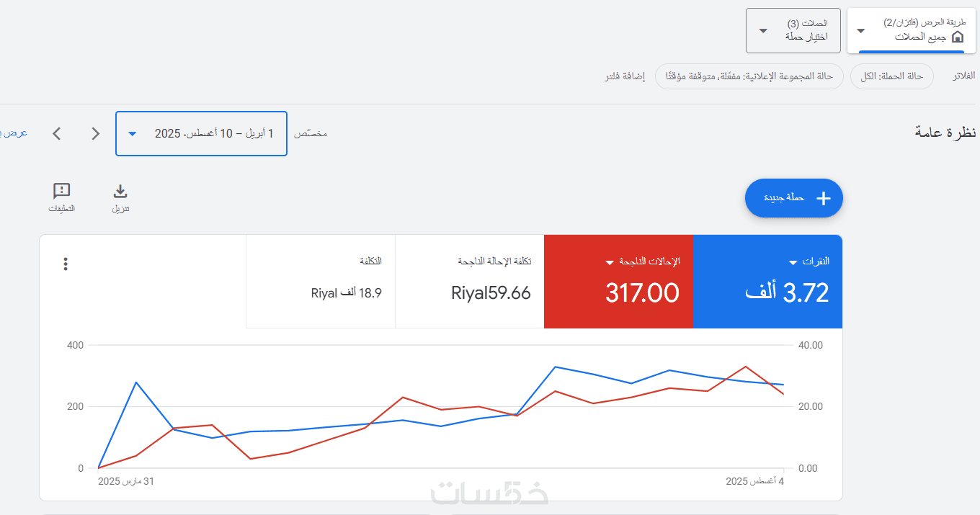Expand the النقرات metric dropdown arrow
Screen dimensions: 980x515
point(793,262)
